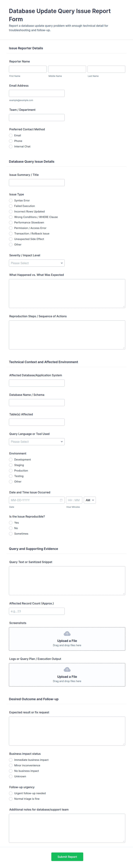Click the First Name input field

tap(28, 69)
